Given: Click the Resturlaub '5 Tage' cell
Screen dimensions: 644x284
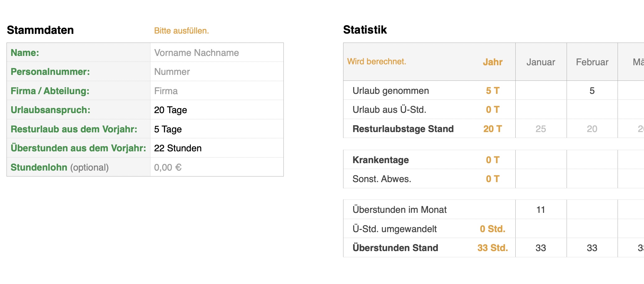Looking at the screenshot, I should [216, 129].
